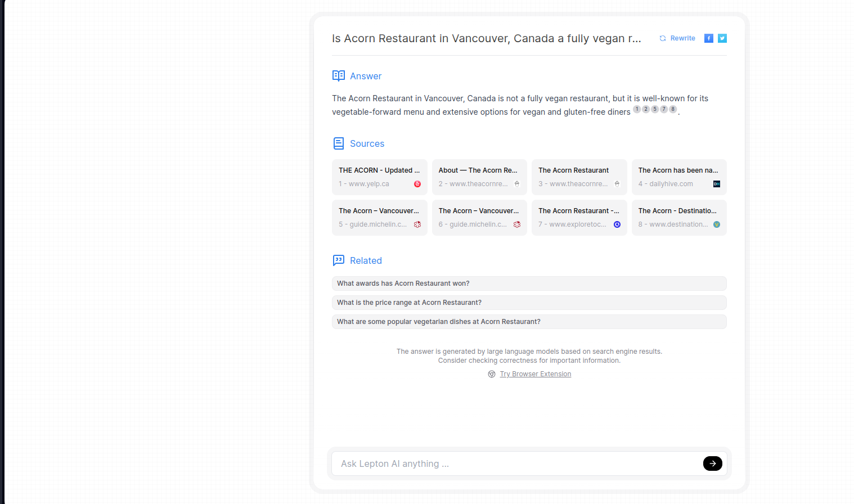The width and height of the screenshot is (854, 504).
Task: Open destination source number 8 card
Action: tap(679, 218)
